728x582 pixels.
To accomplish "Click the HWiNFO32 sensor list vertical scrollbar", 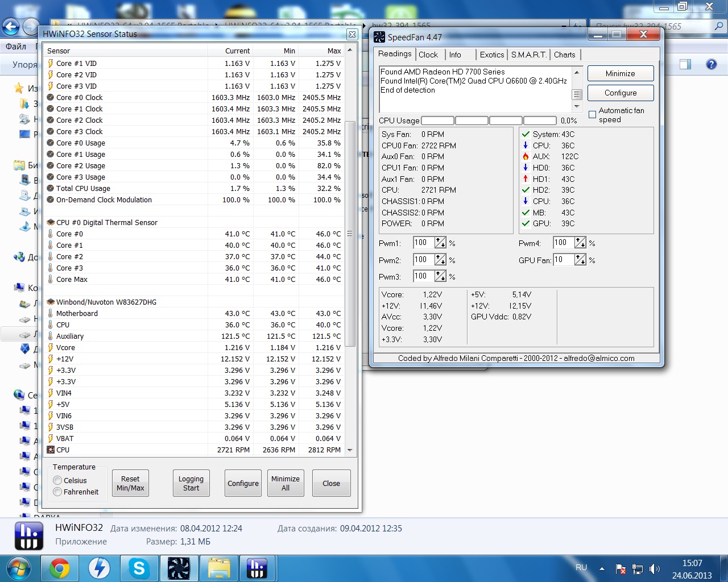I will pos(350,233).
